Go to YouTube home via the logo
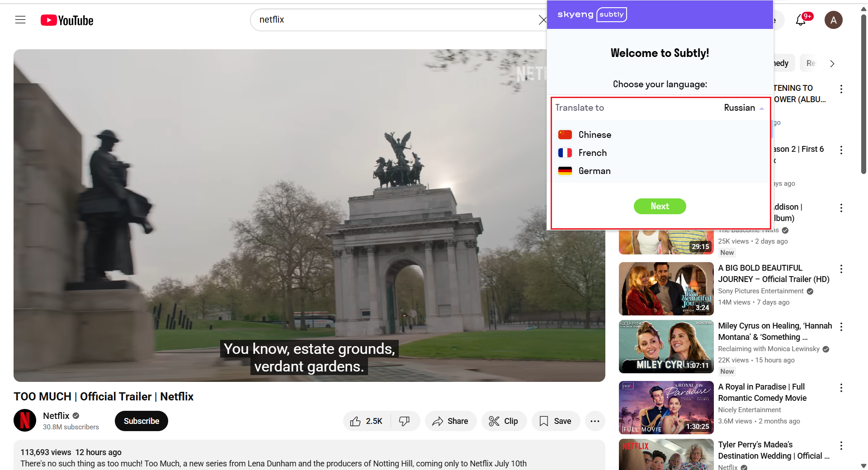The image size is (868, 470). pos(67,20)
